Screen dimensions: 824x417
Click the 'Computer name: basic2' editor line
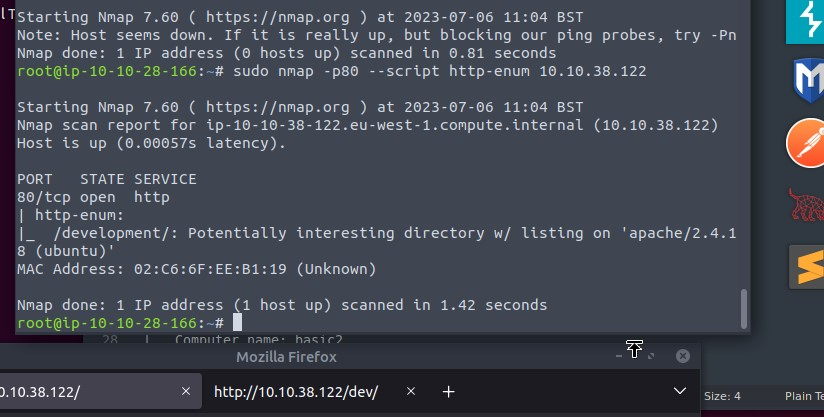click(258, 340)
